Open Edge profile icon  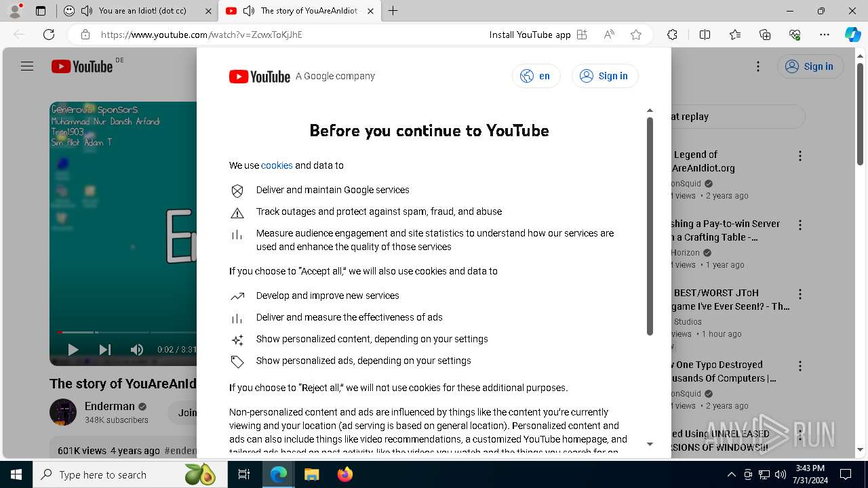tap(15, 11)
